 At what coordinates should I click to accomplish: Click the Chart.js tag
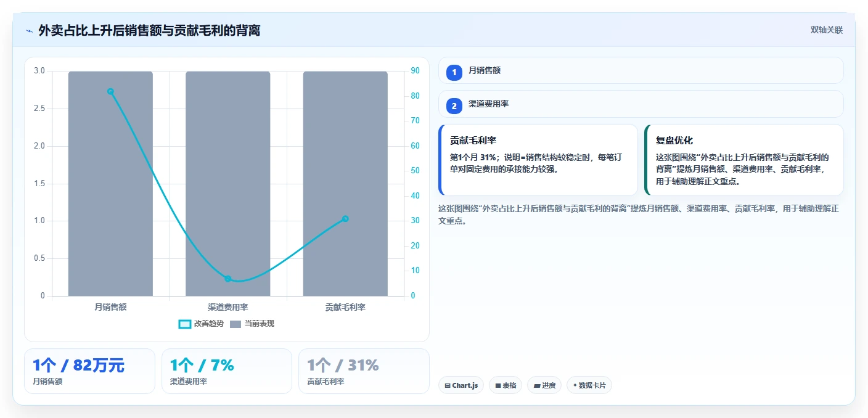(461, 385)
